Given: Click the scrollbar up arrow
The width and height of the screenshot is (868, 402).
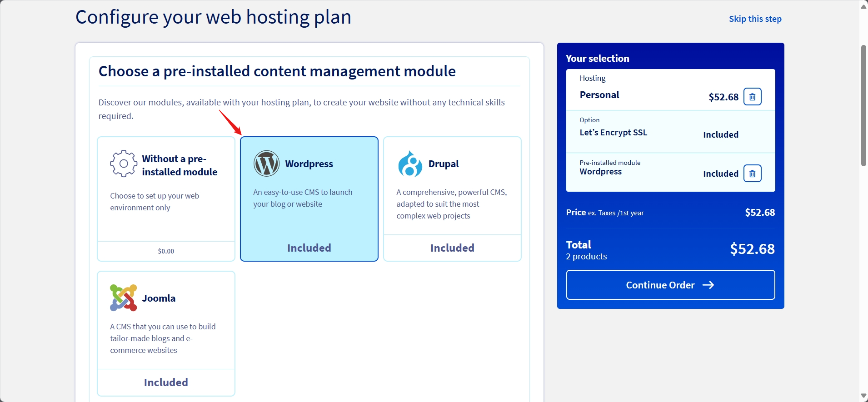Looking at the screenshot, I should (863, 6).
